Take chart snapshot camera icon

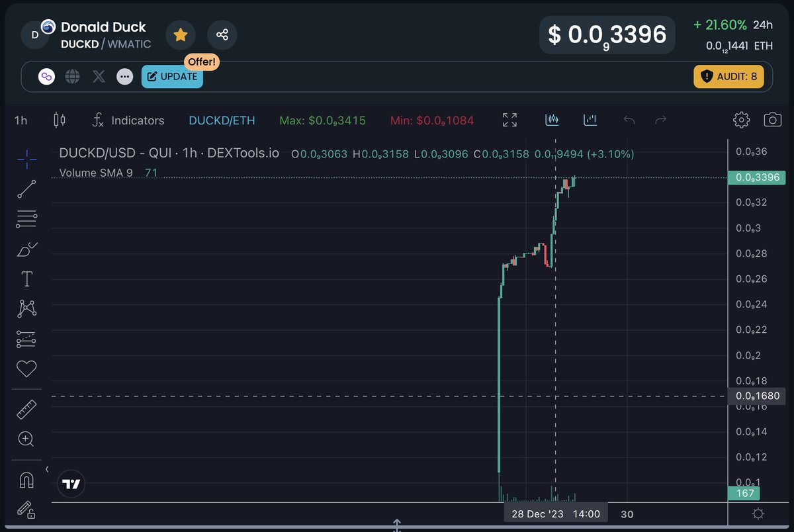(772, 120)
